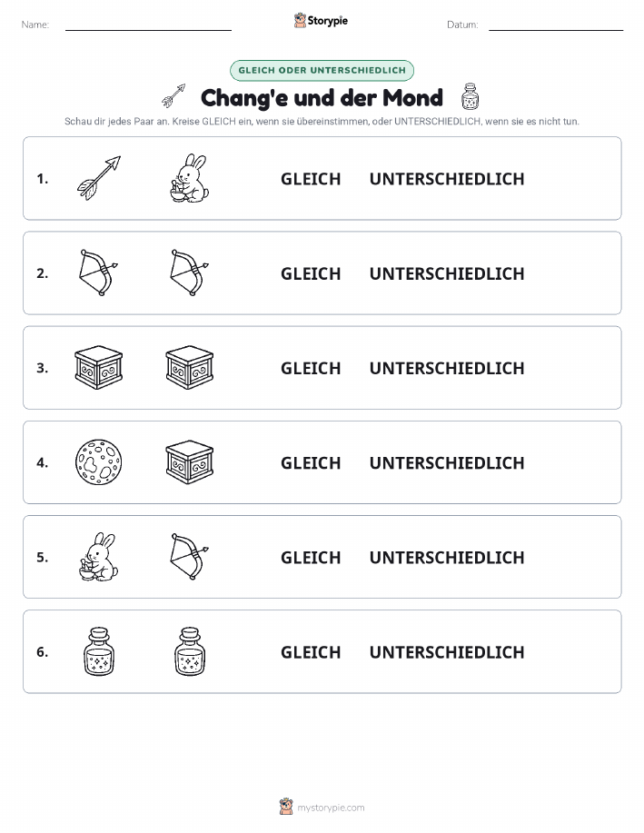The image size is (644, 833).
Task: Select UNTERSCHIEDLICH in row 1
Action: pos(447,179)
